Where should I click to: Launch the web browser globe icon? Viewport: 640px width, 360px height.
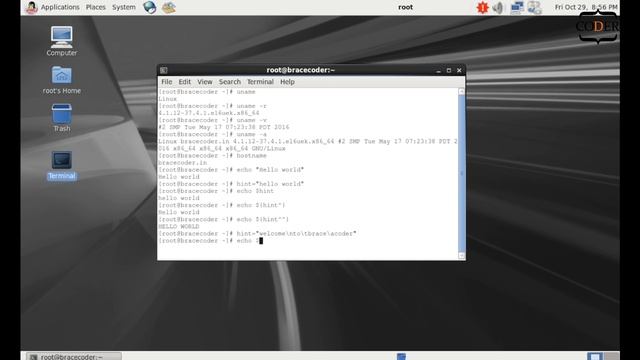coord(150,7)
